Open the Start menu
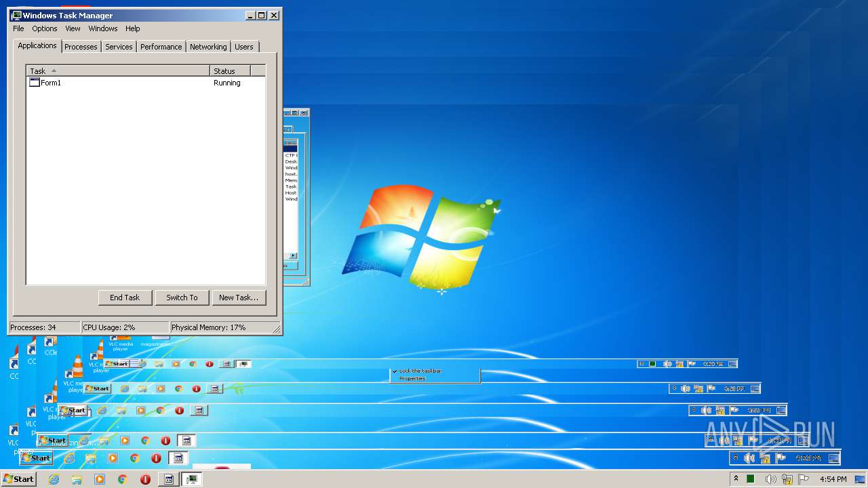868x488 pixels. point(19,479)
